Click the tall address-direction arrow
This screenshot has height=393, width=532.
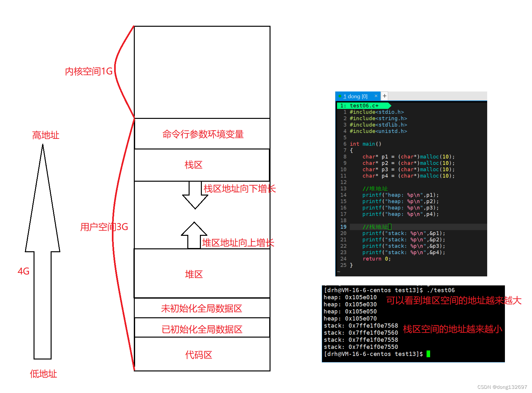tap(43, 251)
